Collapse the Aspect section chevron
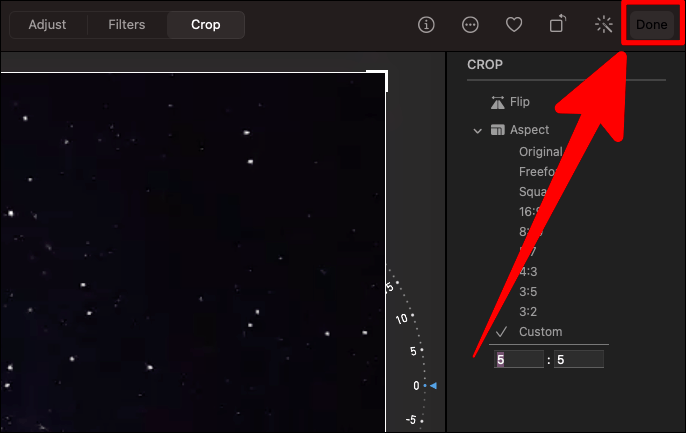 click(477, 131)
